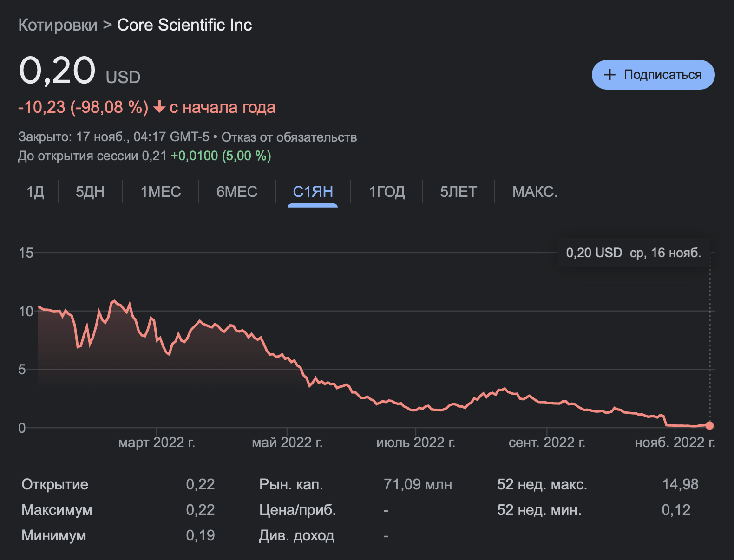Click the март 2022 г. axis label

[x=157, y=443]
